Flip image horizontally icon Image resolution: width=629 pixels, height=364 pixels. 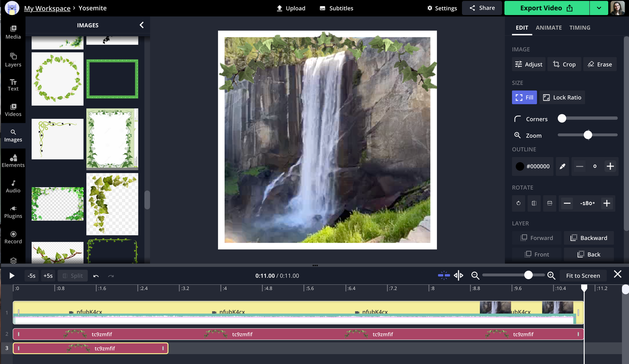[x=534, y=203]
